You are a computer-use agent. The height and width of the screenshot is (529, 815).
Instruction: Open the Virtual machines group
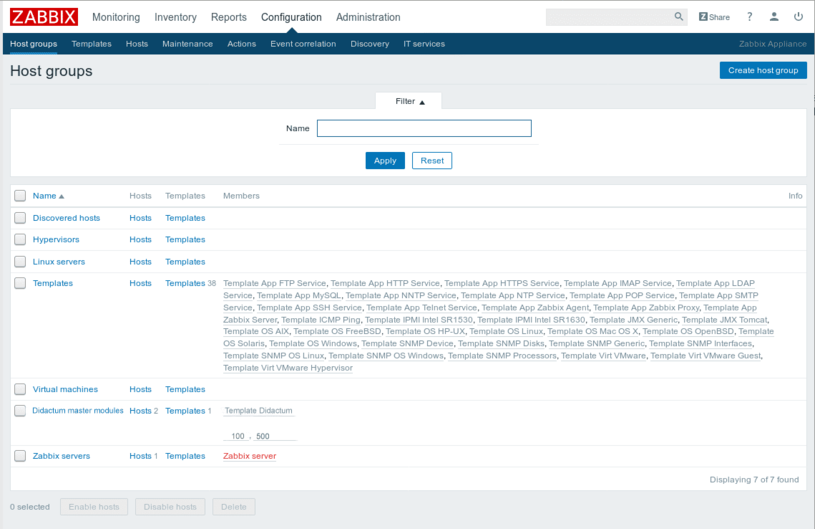tap(65, 389)
